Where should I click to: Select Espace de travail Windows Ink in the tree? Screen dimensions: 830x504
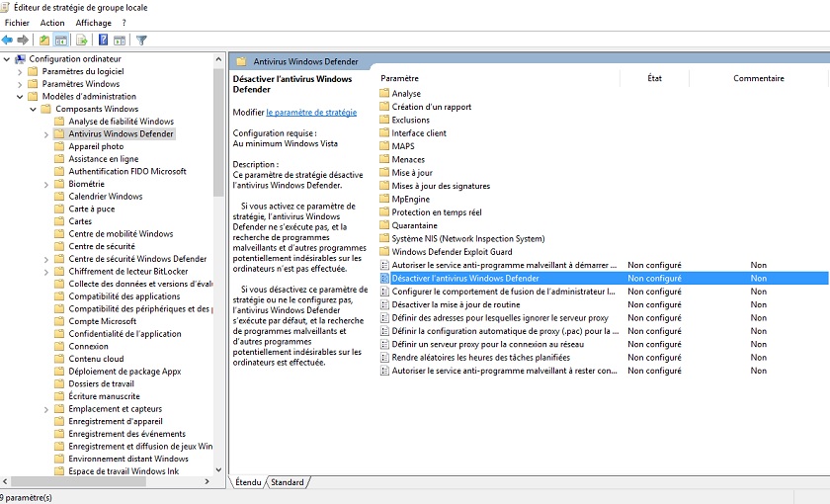124,471
